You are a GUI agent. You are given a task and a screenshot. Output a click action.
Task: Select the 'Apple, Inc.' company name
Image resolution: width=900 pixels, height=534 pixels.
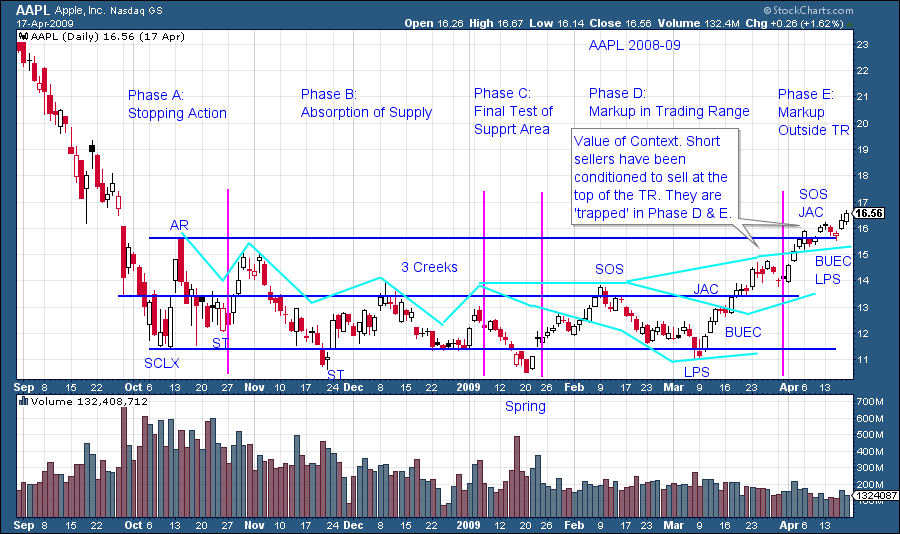point(80,10)
